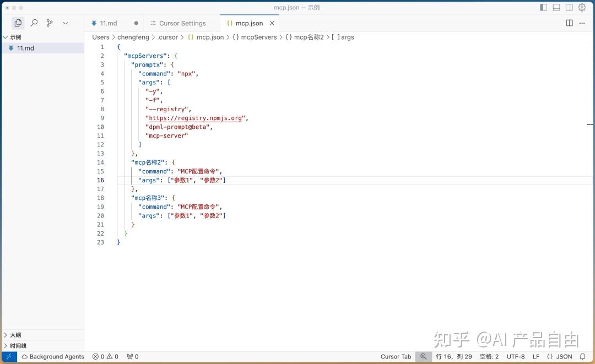
Task: Open settings gear in title bar
Action: pyautogui.click(x=582, y=7)
